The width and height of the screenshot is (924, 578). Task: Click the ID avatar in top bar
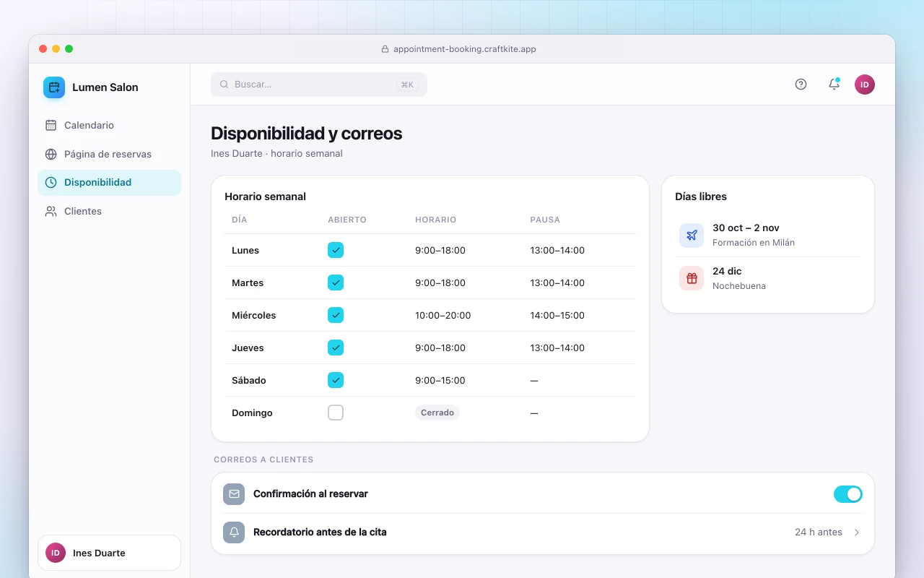[x=865, y=85]
